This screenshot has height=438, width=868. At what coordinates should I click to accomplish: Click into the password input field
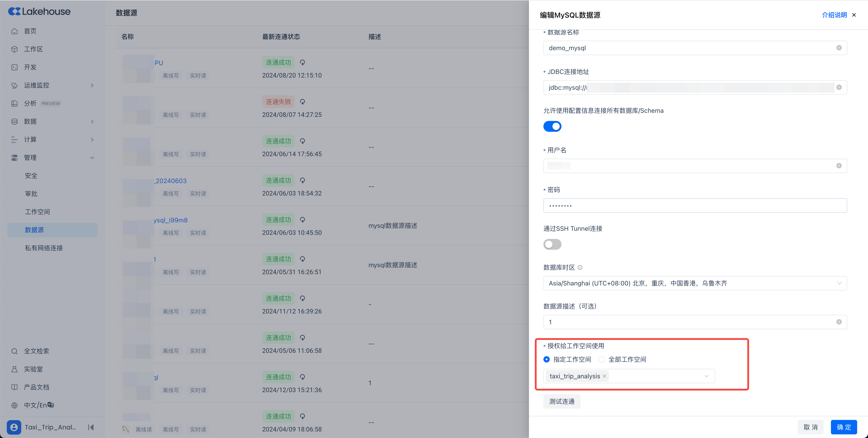click(695, 205)
